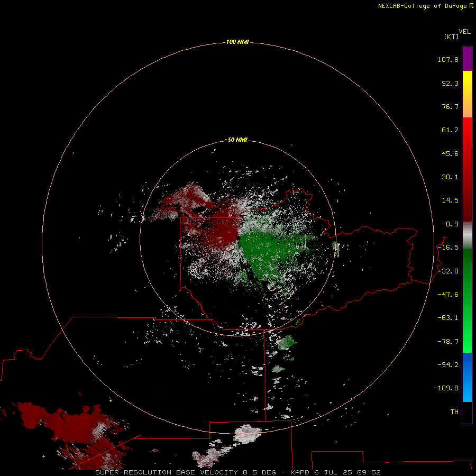Viewport: 476px width, 476px height.
Task: Select the -109.8 scale value
Action: [446, 388]
